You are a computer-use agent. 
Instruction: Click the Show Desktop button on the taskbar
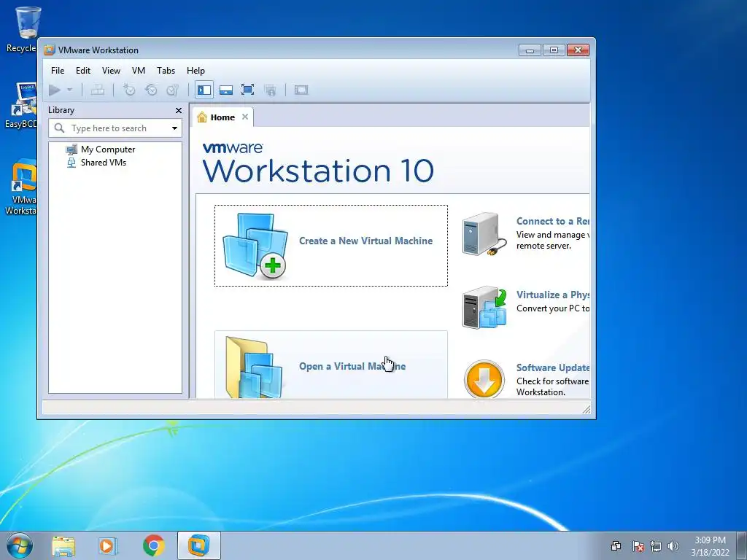pyautogui.click(x=742, y=545)
